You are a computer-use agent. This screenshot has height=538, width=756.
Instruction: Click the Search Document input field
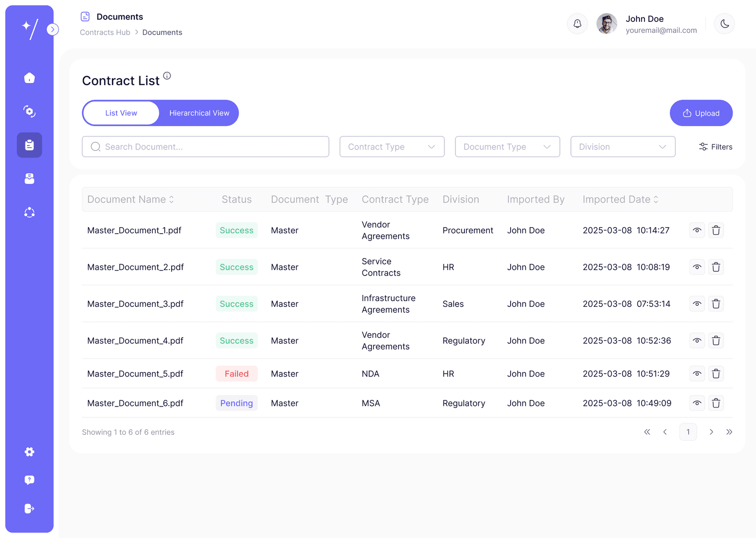[206, 146]
